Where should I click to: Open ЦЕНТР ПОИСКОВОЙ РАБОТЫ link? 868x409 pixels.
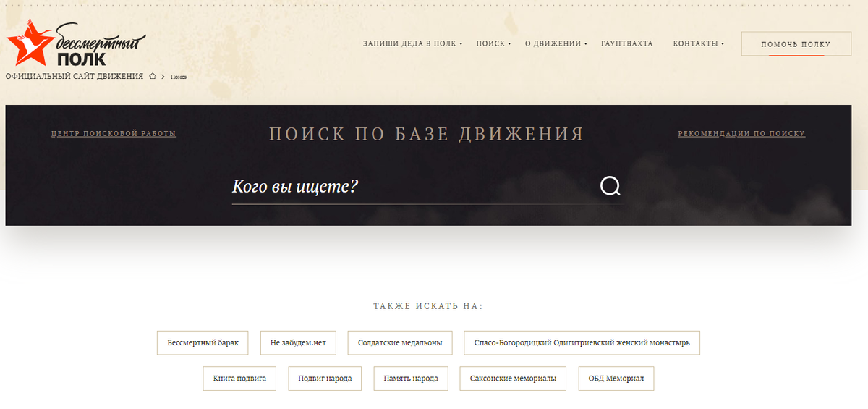point(114,133)
